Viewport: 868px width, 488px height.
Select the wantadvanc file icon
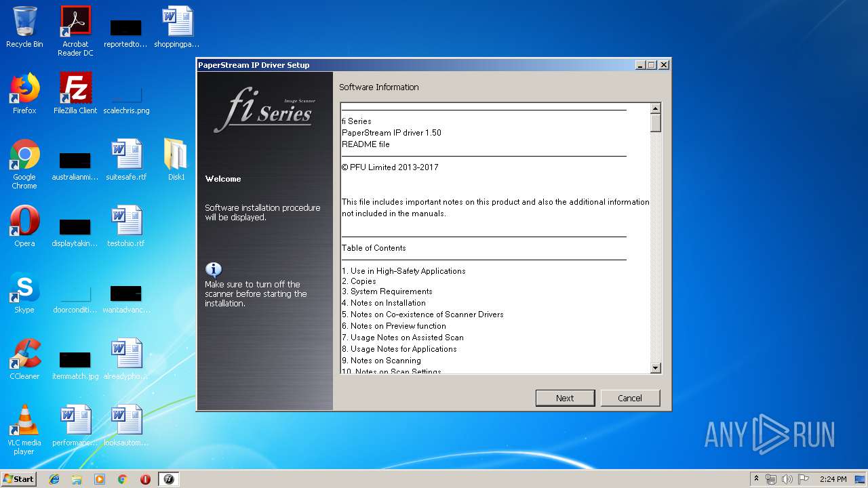pos(126,299)
